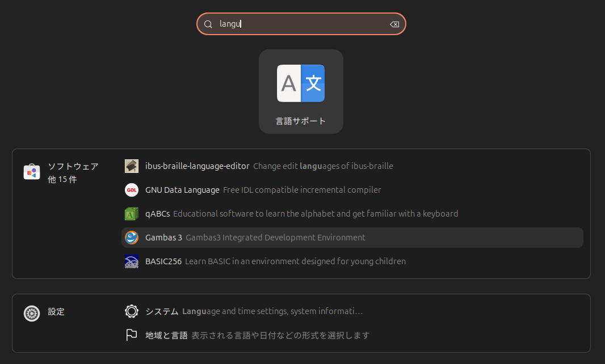
Task: Click the Gambas 3 prawn logo icon
Action: click(x=131, y=238)
